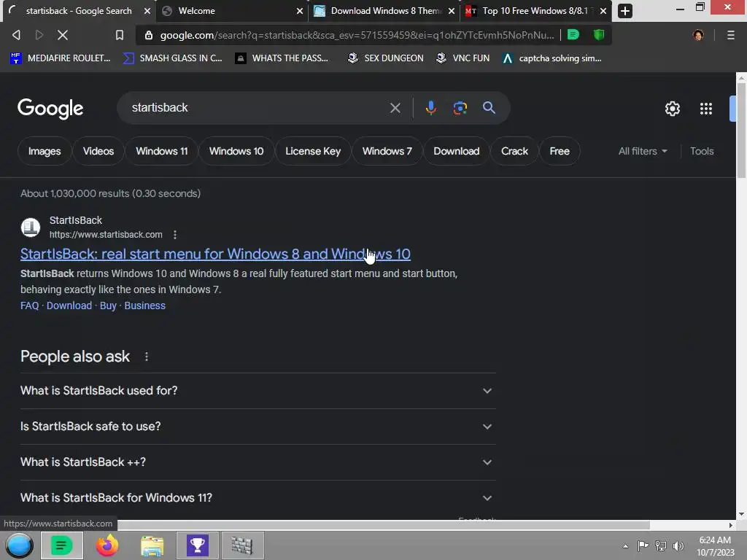
Task: Apply the Crack search chip
Action: coord(514,151)
